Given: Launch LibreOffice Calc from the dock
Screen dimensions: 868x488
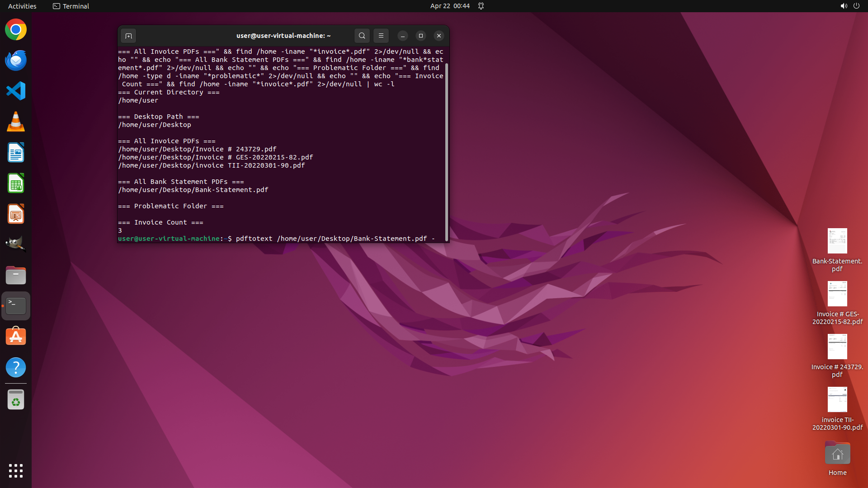Looking at the screenshot, I should [x=16, y=183].
